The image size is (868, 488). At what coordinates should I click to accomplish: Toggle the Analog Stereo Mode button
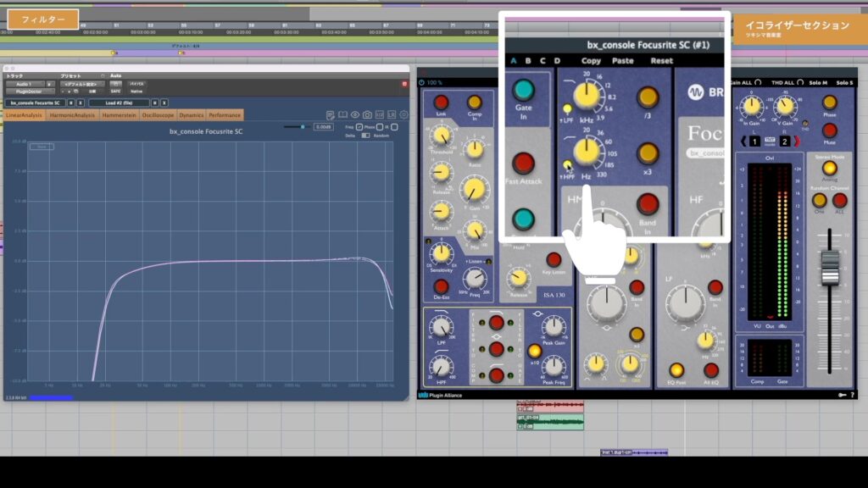tap(829, 168)
